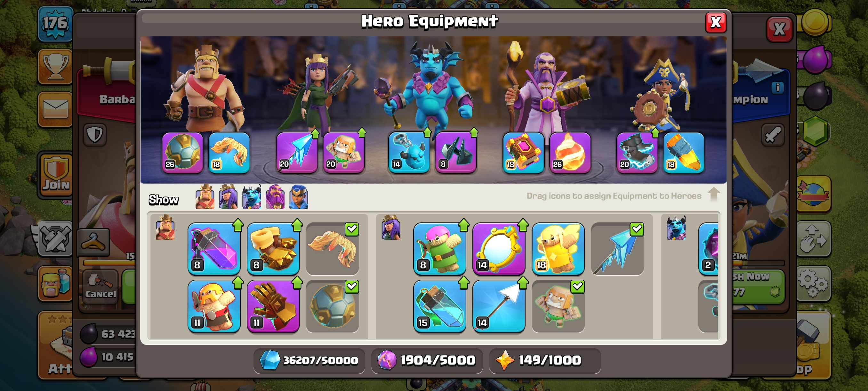The image size is (868, 391).
Task: Choose the level 18 Healer Puppet equipment
Action: (x=558, y=249)
